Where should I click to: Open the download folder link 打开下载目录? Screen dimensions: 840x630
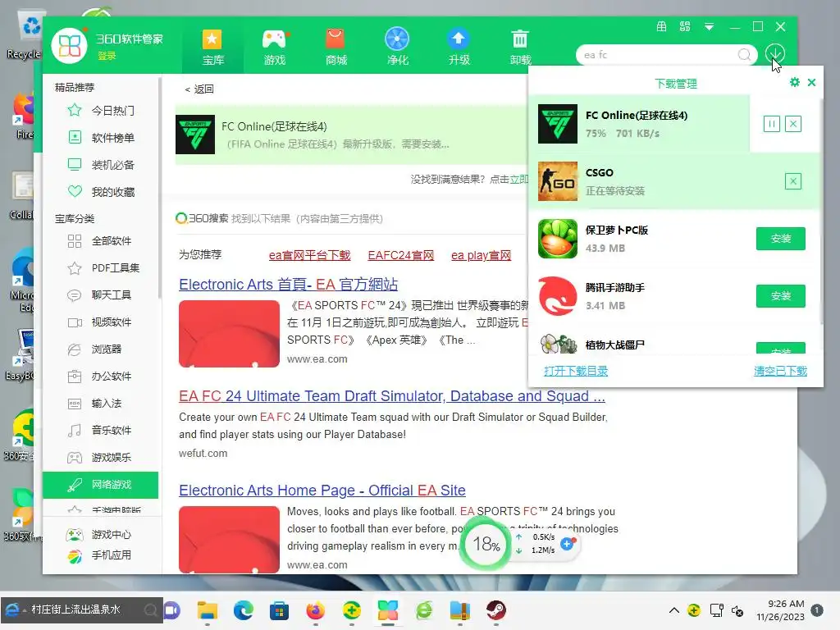point(576,371)
